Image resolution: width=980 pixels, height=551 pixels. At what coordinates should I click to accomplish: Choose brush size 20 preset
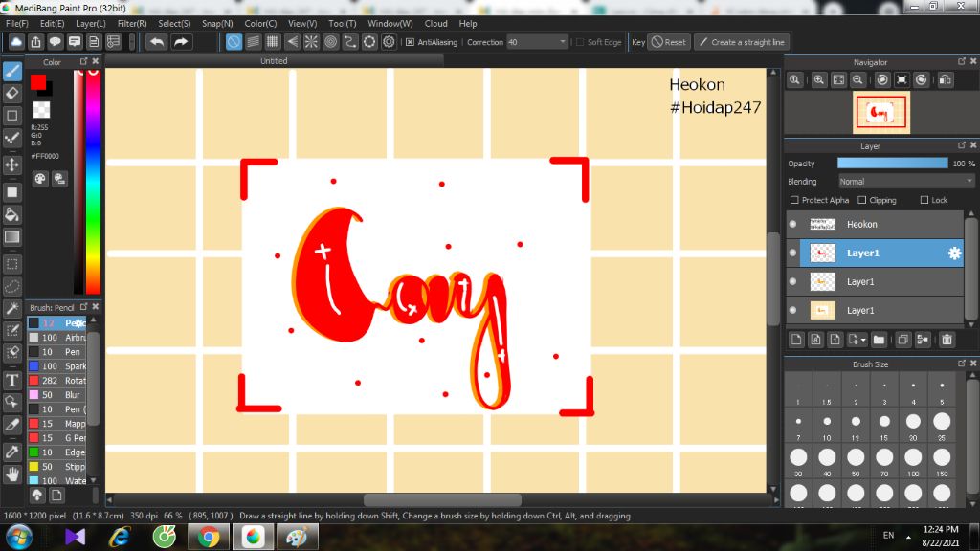913,422
